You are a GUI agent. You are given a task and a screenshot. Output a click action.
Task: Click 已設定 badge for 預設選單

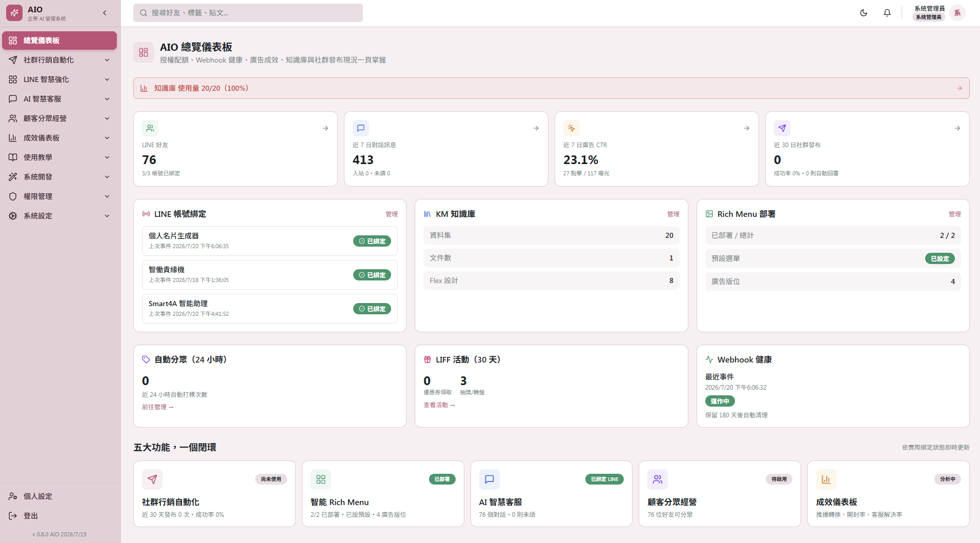click(940, 258)
